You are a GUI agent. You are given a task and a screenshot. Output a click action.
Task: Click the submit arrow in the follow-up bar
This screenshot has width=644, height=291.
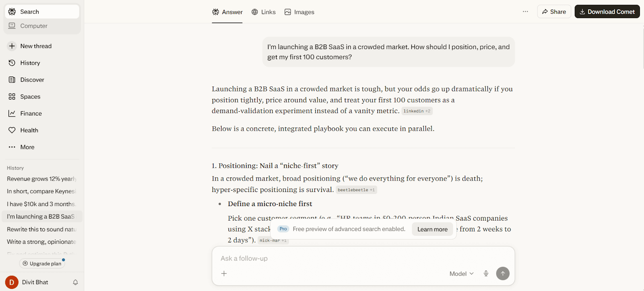pyautogui.click(x=502, y=273)
